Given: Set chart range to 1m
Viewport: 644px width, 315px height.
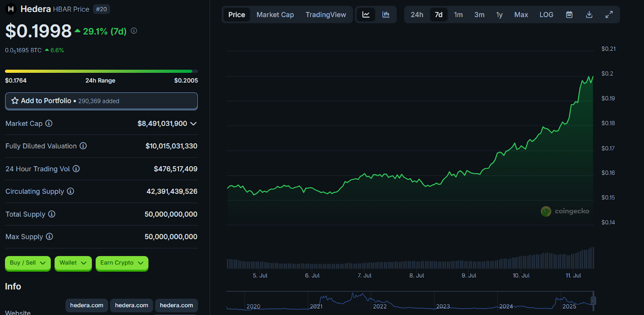Looking at the screenshot, I should 458,14.
